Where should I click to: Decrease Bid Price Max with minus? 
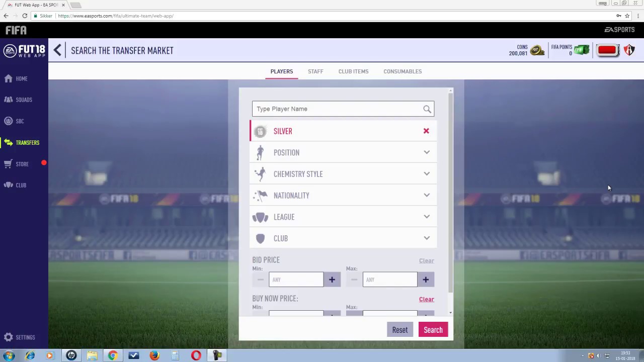[x=354, y=280]
